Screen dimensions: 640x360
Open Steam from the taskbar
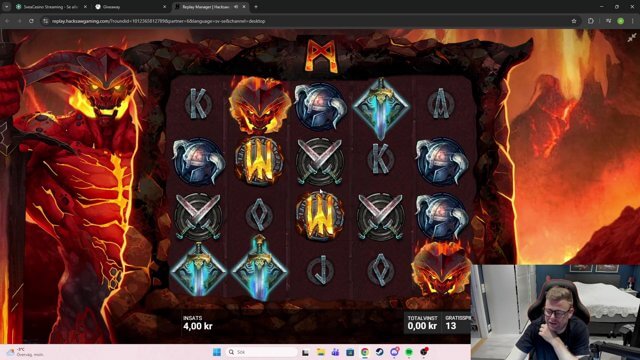coord(379,352)
